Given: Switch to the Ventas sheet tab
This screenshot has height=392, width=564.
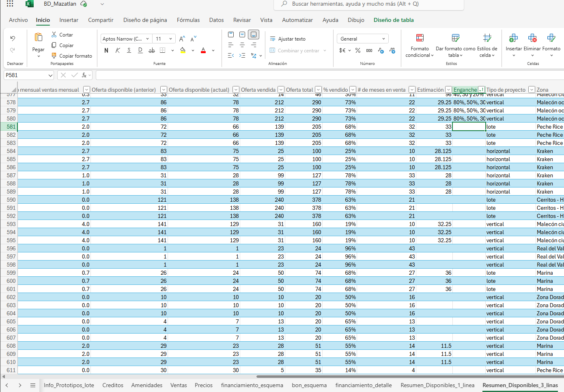Looking at the screenshot, I should click(x=179, y=385).
